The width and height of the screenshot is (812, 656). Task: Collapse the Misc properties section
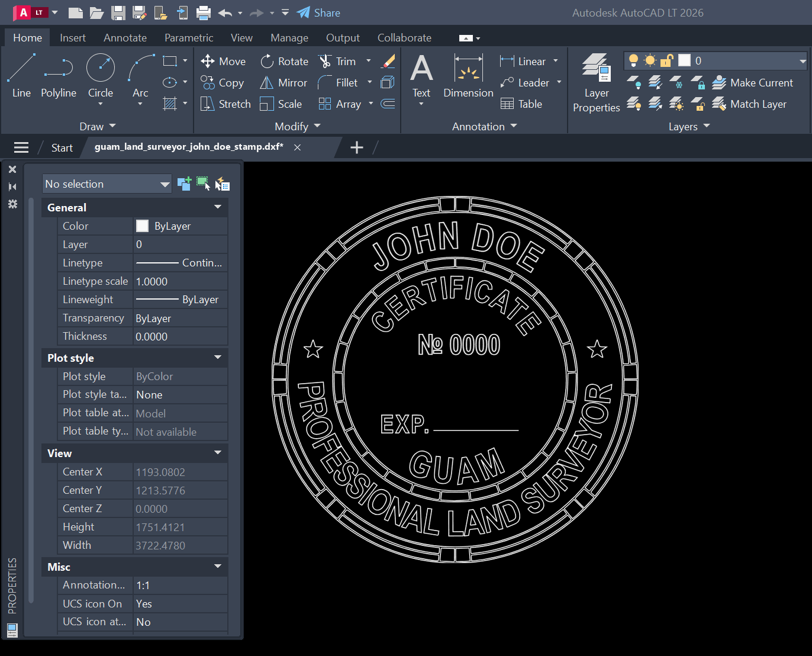coord(218,567)
